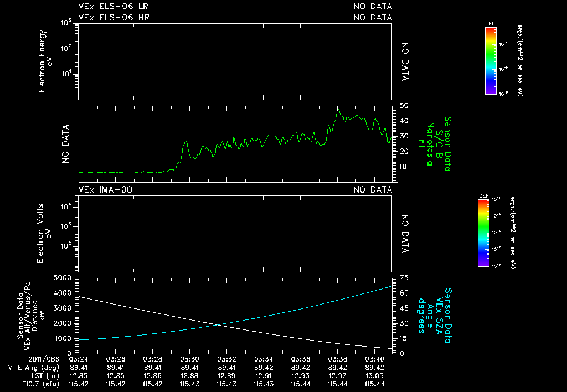Click the 'VEx Alt/Venus/Pd Distance km' axis label

pos(35,316)
